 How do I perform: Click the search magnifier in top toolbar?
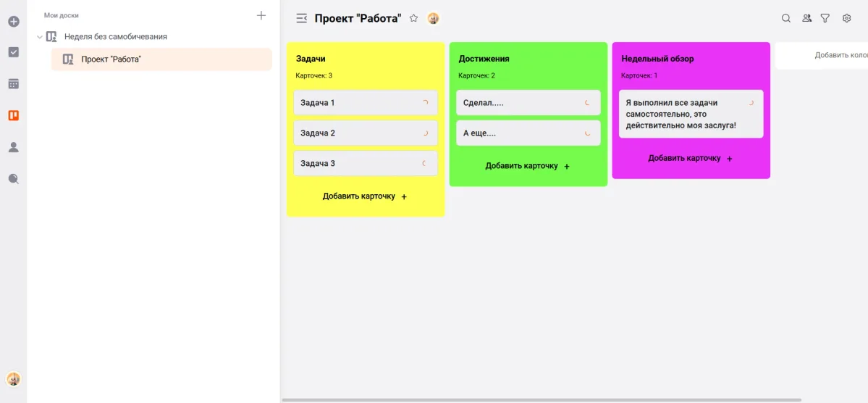click(786, 19)
